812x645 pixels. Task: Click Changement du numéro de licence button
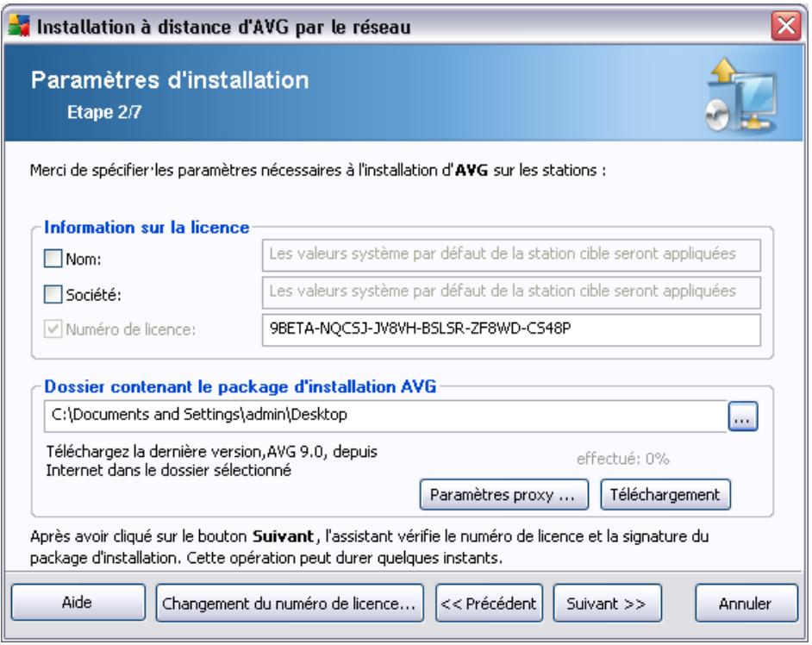[x=290, y=603]
